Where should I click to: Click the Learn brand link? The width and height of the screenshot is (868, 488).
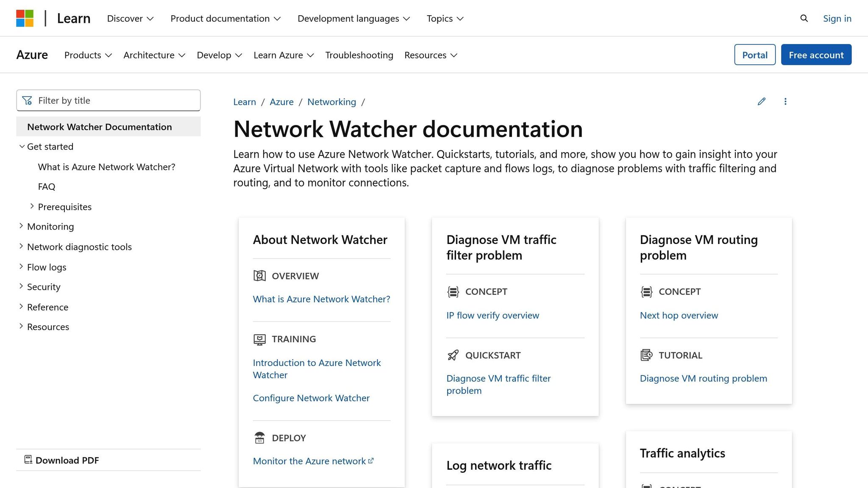point(74,18)
